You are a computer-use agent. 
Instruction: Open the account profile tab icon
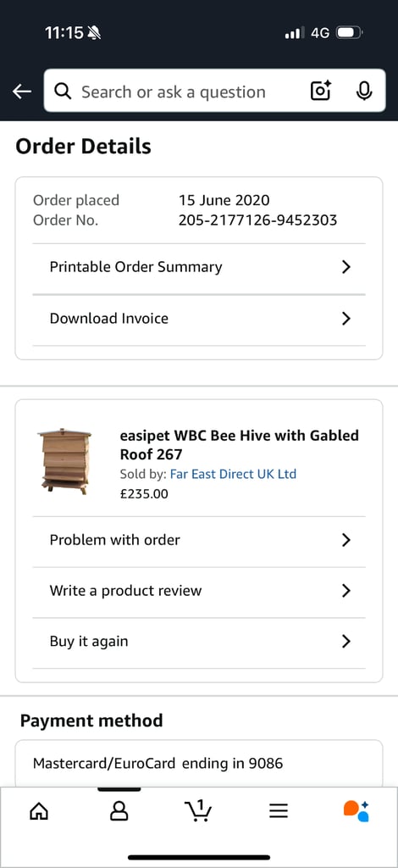click(x=119, y=811)
